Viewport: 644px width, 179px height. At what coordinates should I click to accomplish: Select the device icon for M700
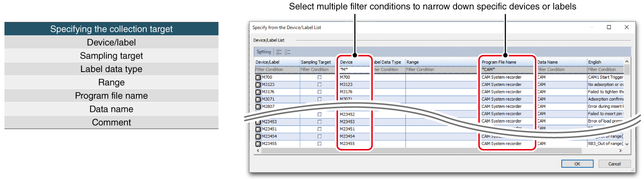point(258,77)
